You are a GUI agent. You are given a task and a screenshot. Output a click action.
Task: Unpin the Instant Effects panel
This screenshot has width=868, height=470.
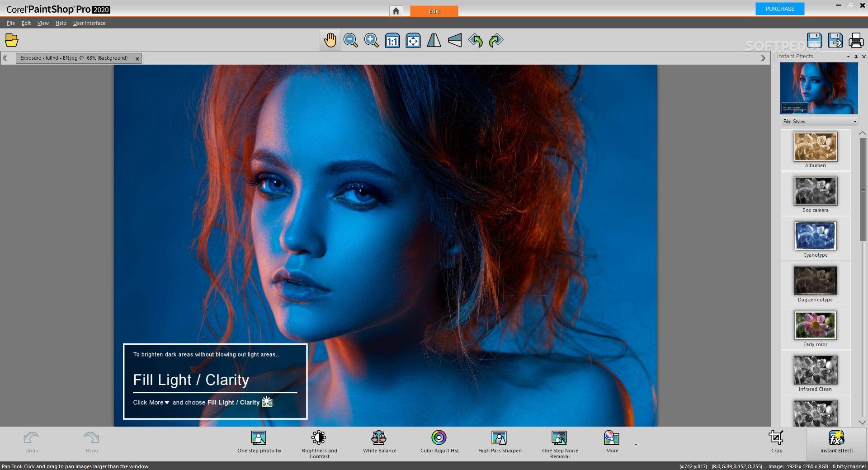click(x=855, y=56)
